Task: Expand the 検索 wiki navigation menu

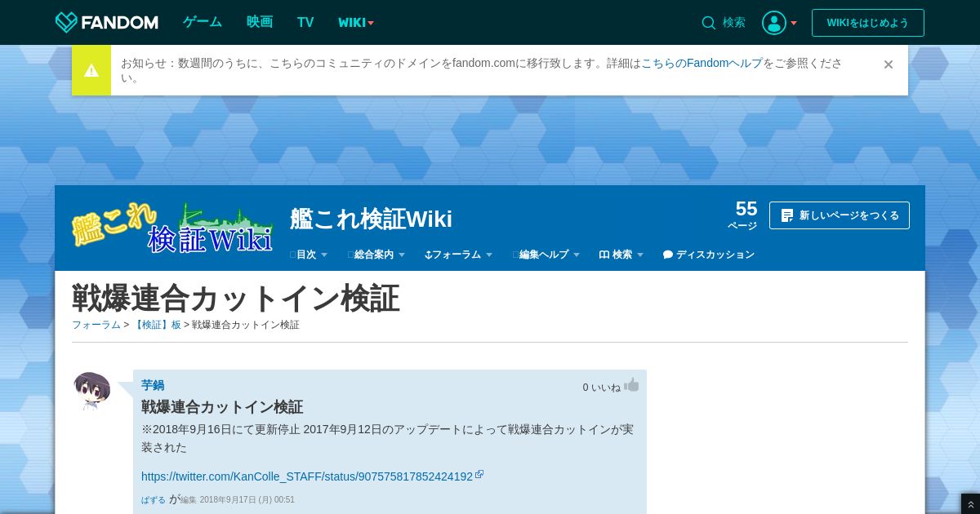Action: (621, 255)
